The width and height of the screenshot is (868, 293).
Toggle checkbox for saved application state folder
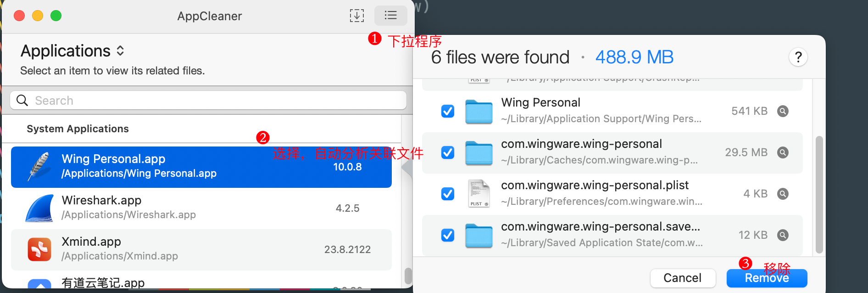pos(448,235)
